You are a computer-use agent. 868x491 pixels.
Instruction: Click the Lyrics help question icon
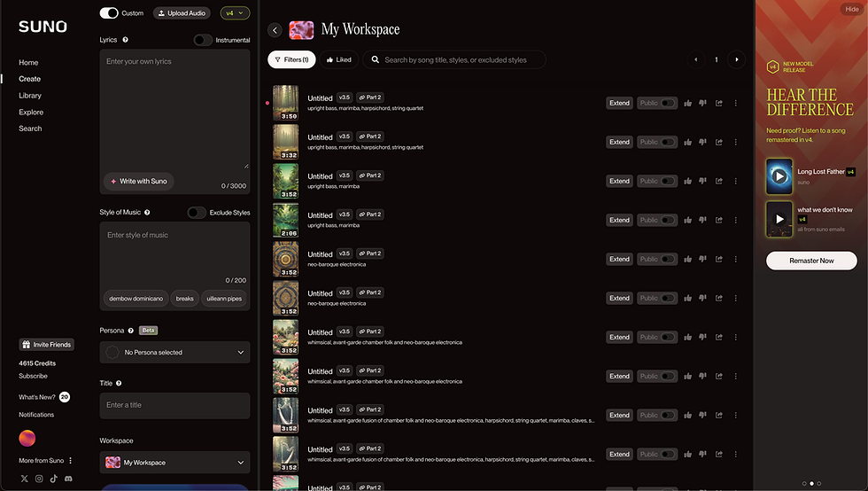point(125,40)
